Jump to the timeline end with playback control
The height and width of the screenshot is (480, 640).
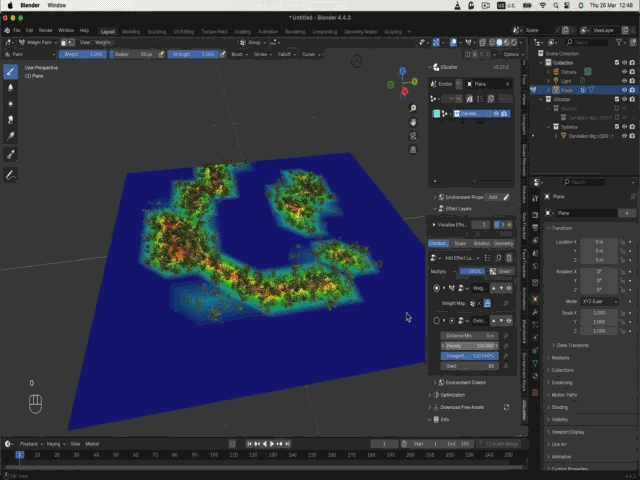[x=288, y=444]
